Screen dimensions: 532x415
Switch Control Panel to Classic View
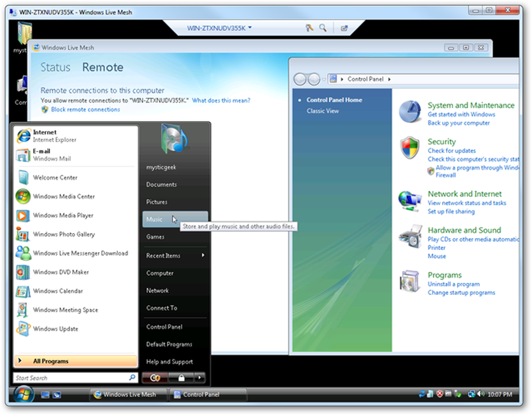(x=323, y=111)
